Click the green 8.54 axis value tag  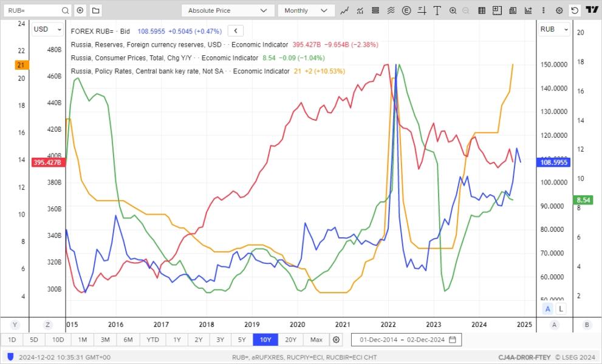[583, 200]
